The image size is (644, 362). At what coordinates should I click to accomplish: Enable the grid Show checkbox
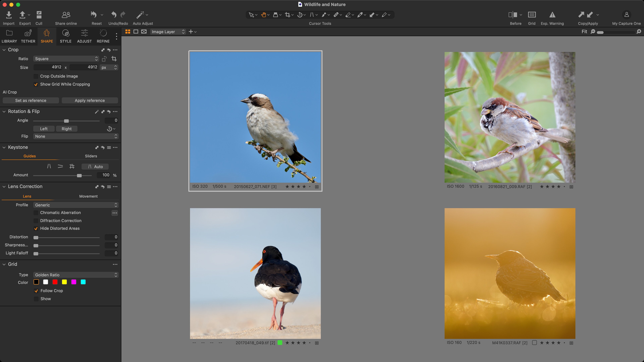tap(36, 299)
